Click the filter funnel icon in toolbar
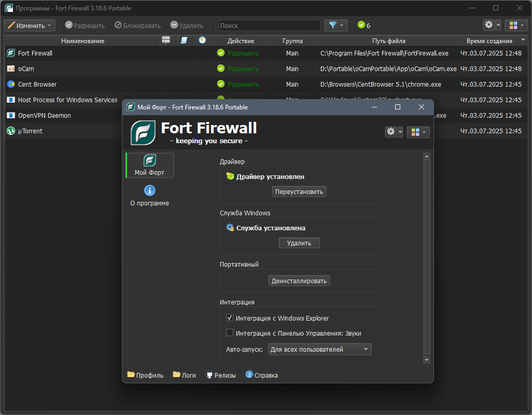The image size is (532, 415). (332, 25)
